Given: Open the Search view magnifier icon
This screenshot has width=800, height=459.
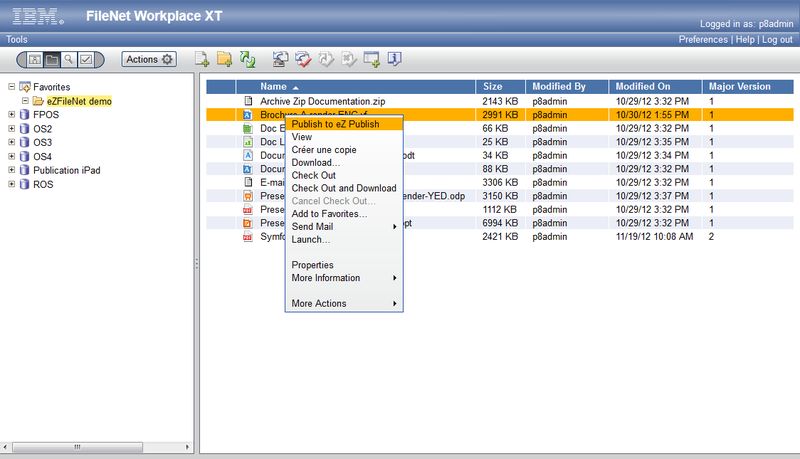Looking at the screenshot, I should pos(68,60).
